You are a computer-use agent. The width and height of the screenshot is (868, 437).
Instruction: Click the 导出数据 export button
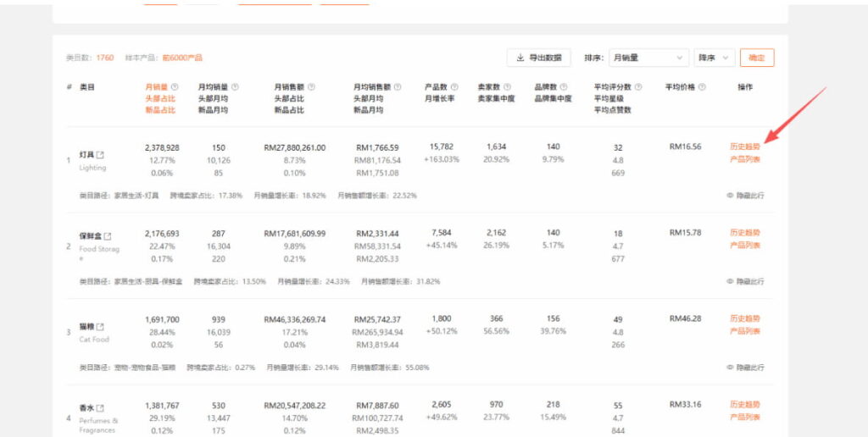click(538, 58)
